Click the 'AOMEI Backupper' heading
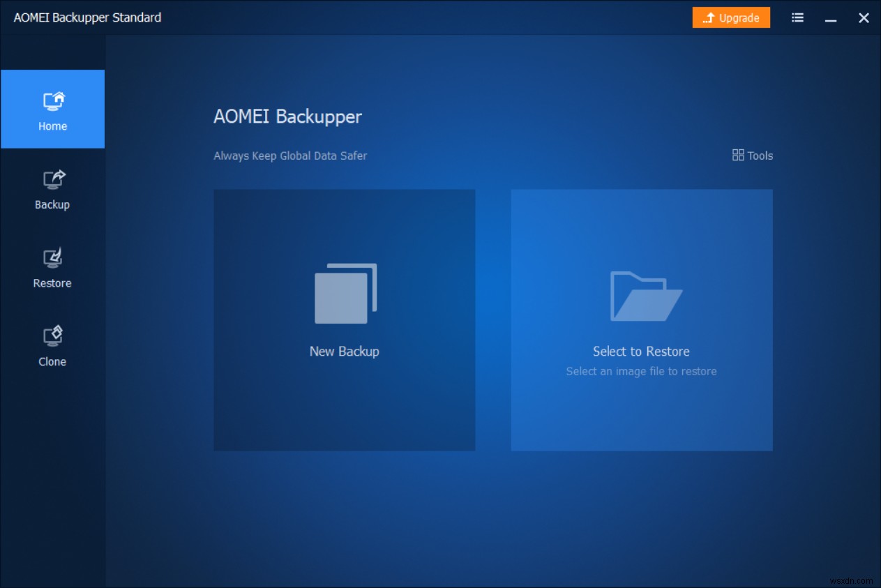This screenshot has height=588, width=881. (287, 116)
